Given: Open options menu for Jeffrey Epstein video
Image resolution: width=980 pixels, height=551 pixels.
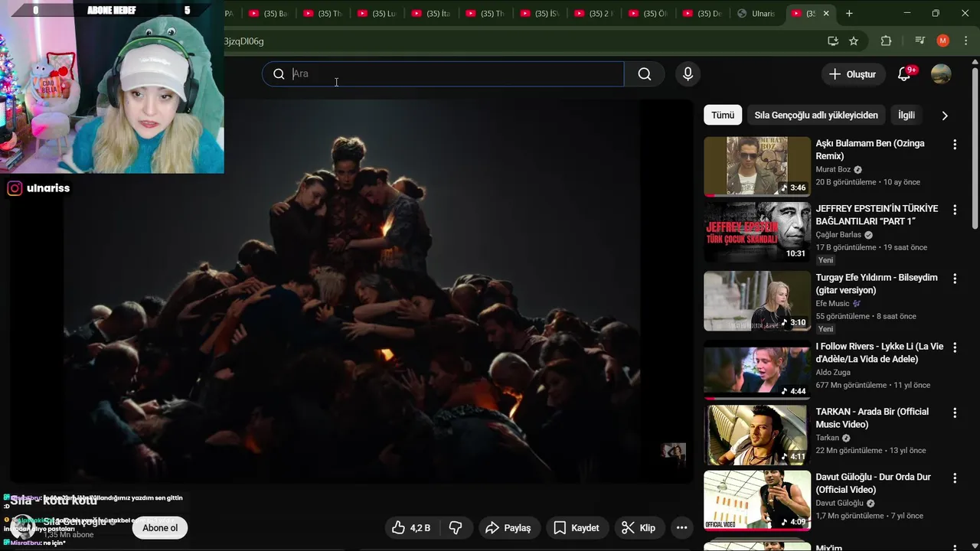Looking at the screenshot, I should [954, 210].
